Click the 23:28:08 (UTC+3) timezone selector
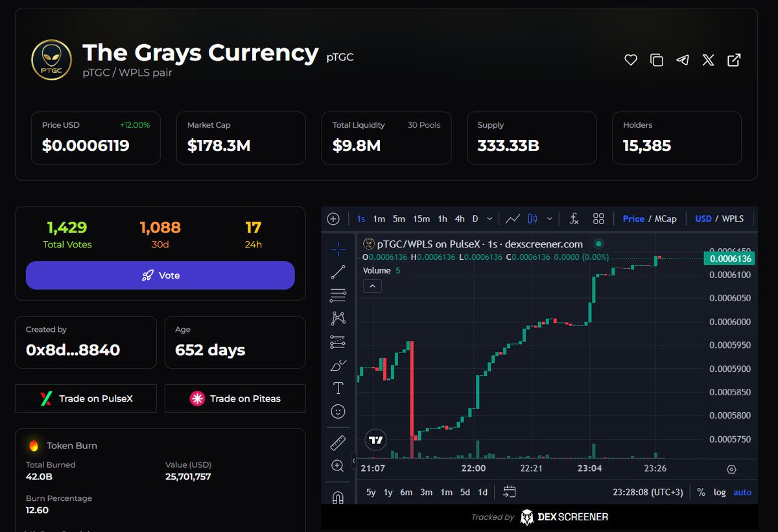The height and width of the screenshot is (532, 778). tap(648, 492)
